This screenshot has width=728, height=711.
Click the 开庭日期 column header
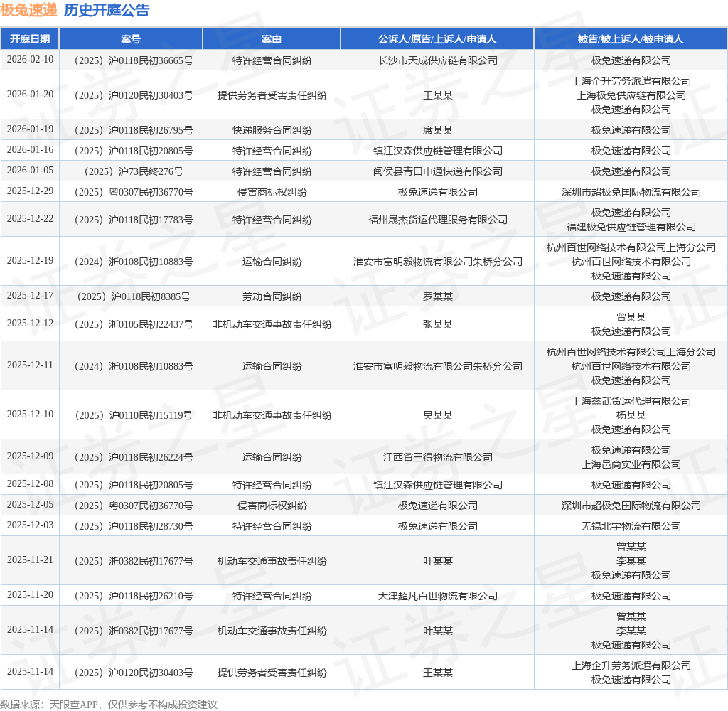pyautogui.click(x=30, y=39)
